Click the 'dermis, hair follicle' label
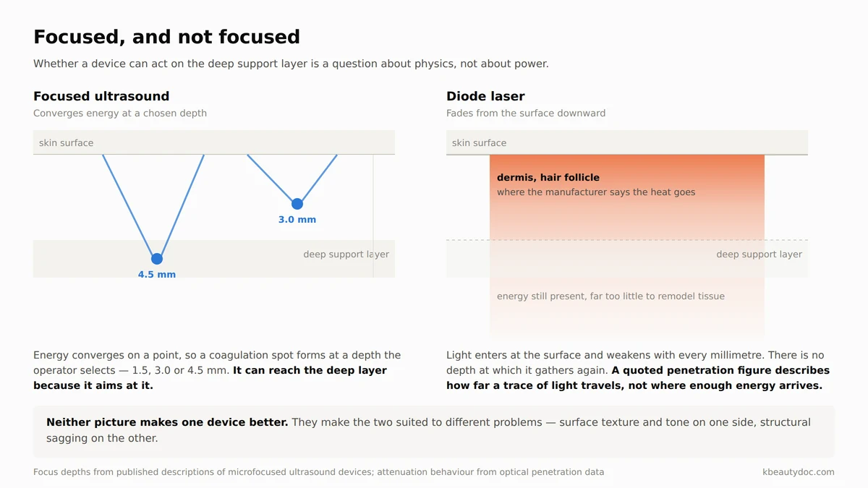This screenshot has width=868, height=488. [548, 177]
